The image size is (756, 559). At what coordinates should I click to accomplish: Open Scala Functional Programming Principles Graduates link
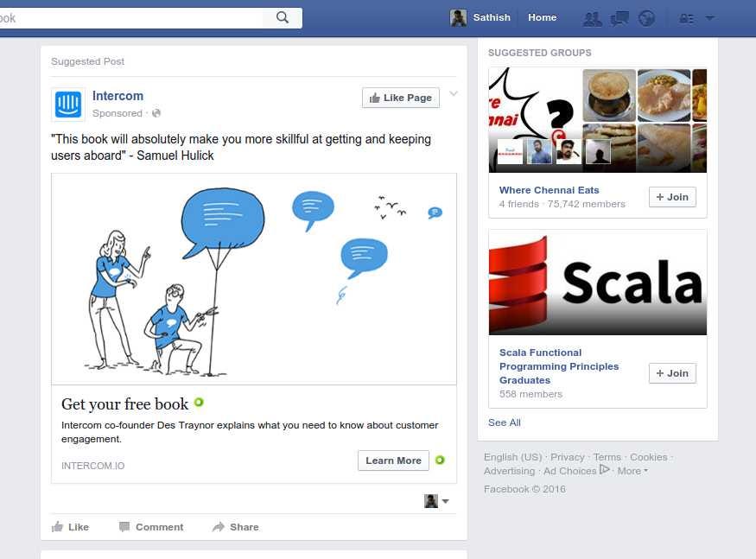[559, 366]
